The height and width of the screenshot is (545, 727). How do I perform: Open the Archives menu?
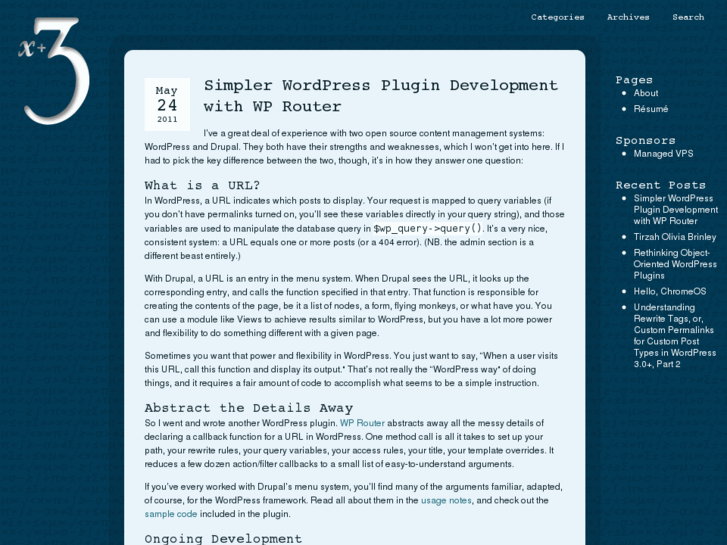628,17
